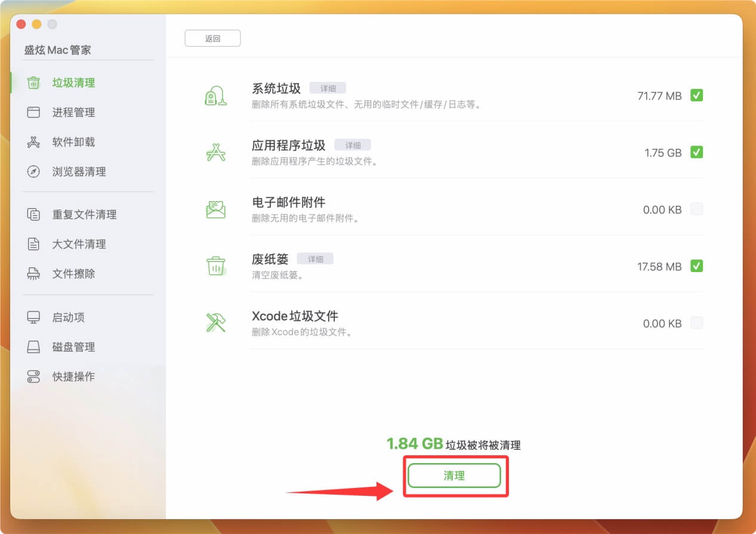Select the 重复文件清理 duplicate files icon
This screenshot has height=534, width=756.
point(35,214)
